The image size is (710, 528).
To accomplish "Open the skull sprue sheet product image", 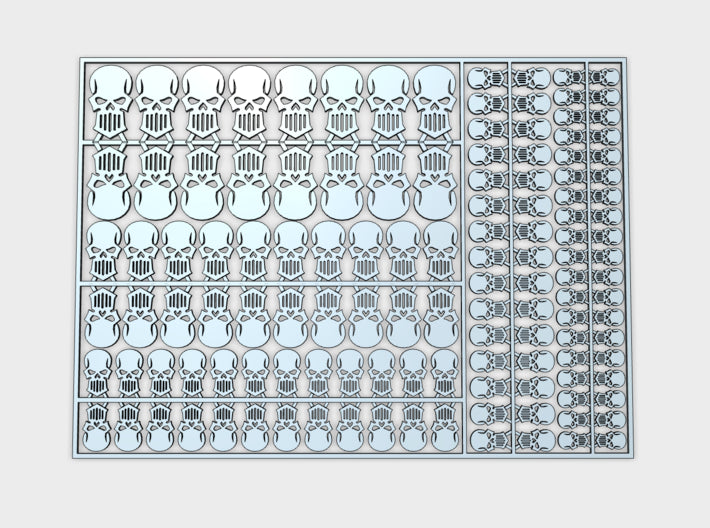I will pos(353,258).
